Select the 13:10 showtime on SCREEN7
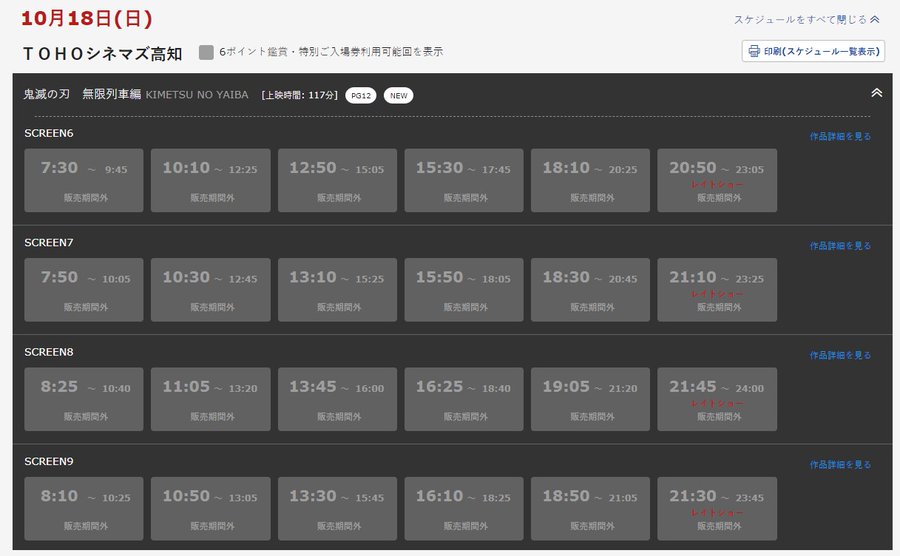 point(338,290)
